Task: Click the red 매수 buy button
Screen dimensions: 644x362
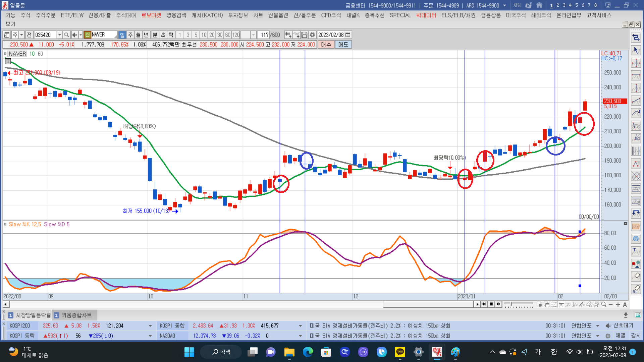Action: pos(326,45)
